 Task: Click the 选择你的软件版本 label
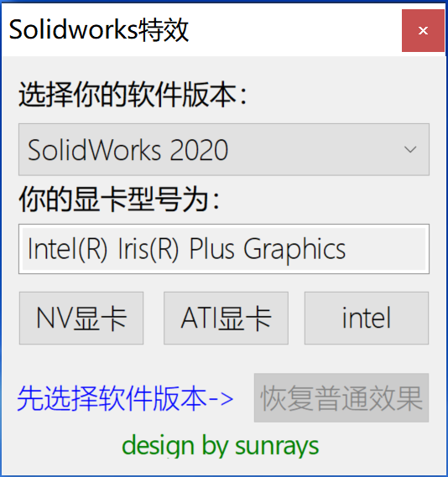click(x=133, y=95)
